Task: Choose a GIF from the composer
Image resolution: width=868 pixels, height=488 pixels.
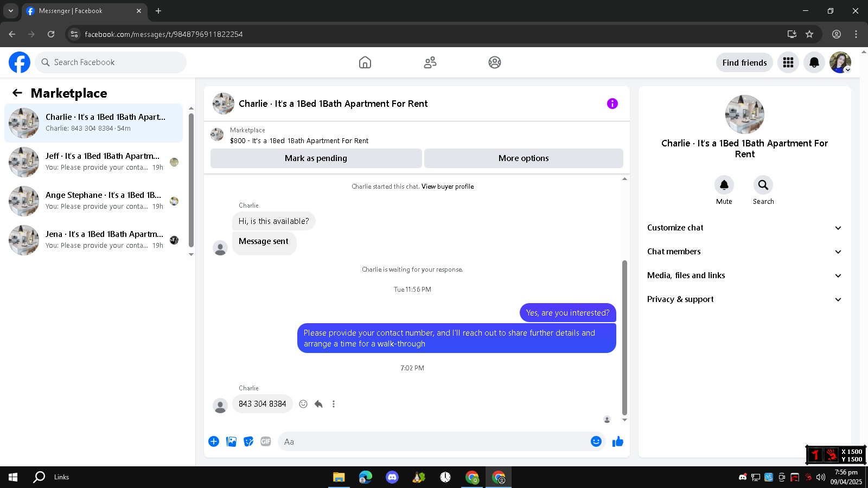Action: coord(266,441)
